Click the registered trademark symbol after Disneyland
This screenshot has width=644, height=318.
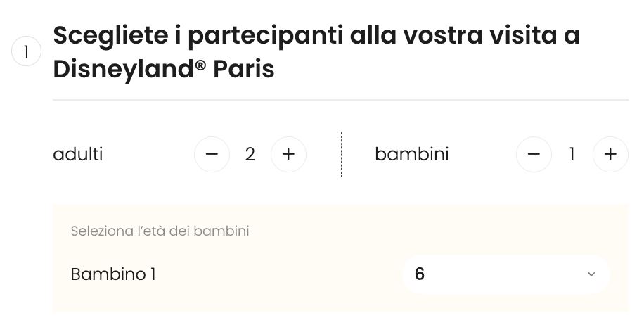(x=202, y=65)
